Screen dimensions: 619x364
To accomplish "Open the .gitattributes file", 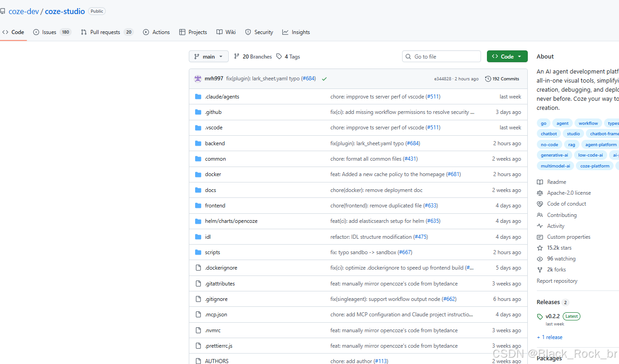I will (220, 284).
